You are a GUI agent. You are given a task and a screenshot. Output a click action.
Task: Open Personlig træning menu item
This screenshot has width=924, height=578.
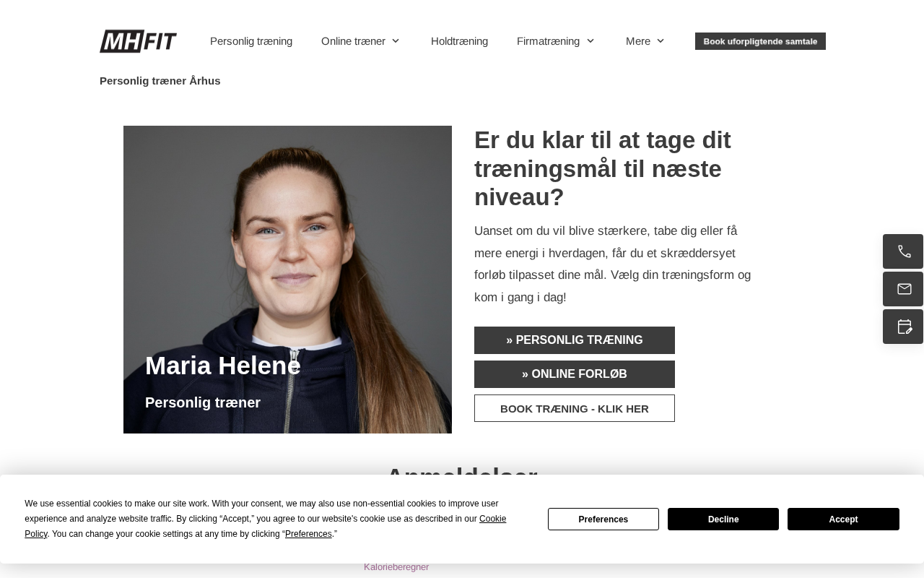(251, 41)
